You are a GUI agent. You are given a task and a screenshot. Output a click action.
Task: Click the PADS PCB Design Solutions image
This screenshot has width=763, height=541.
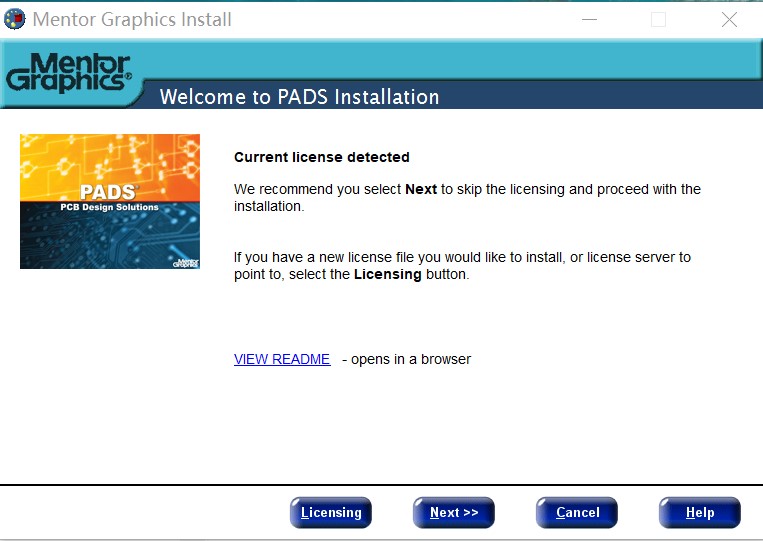[110, 201]
